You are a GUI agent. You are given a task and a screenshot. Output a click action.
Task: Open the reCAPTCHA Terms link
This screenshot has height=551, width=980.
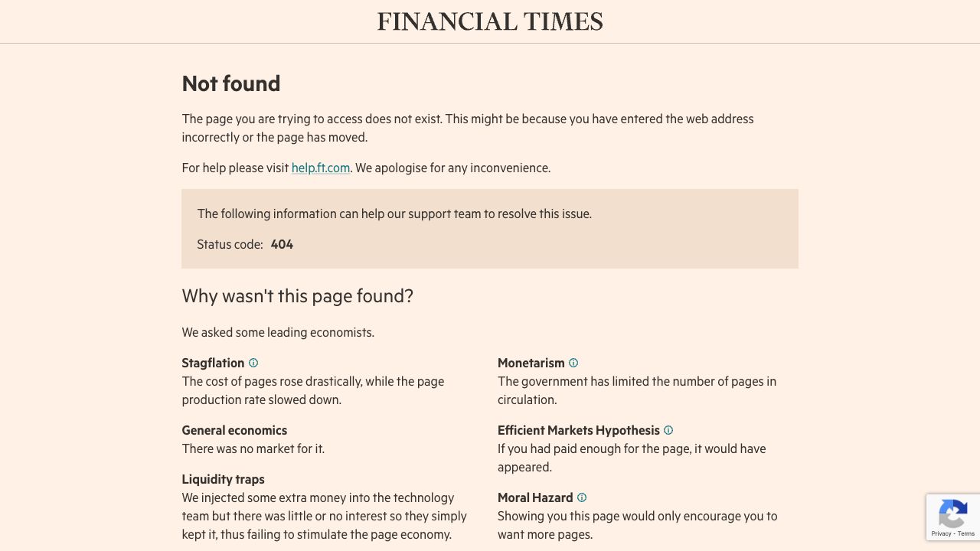click(966, 533)
